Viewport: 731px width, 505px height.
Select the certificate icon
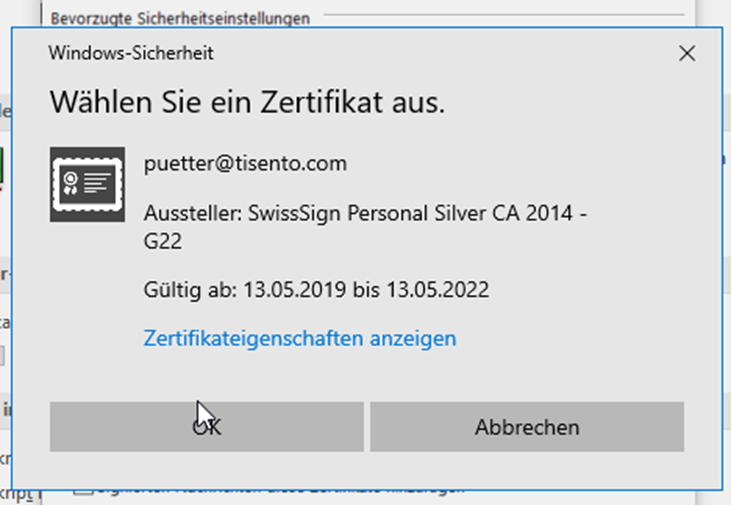[x=87, y=184]
